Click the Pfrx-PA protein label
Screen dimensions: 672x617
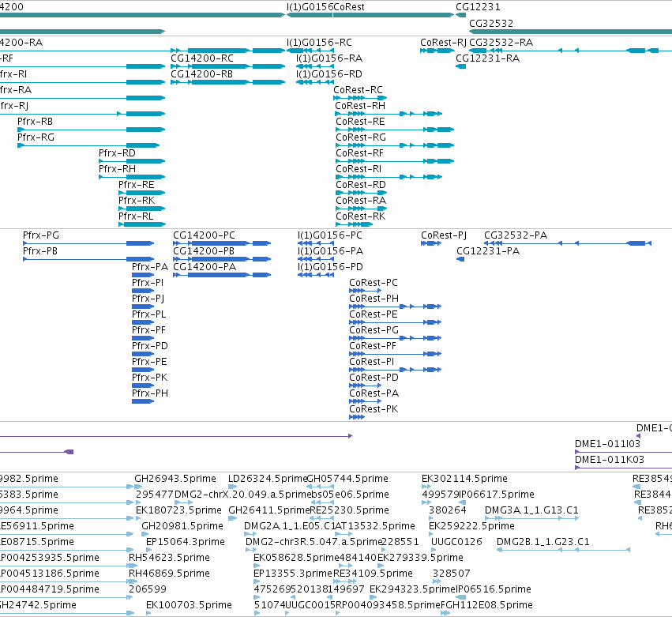150,267
